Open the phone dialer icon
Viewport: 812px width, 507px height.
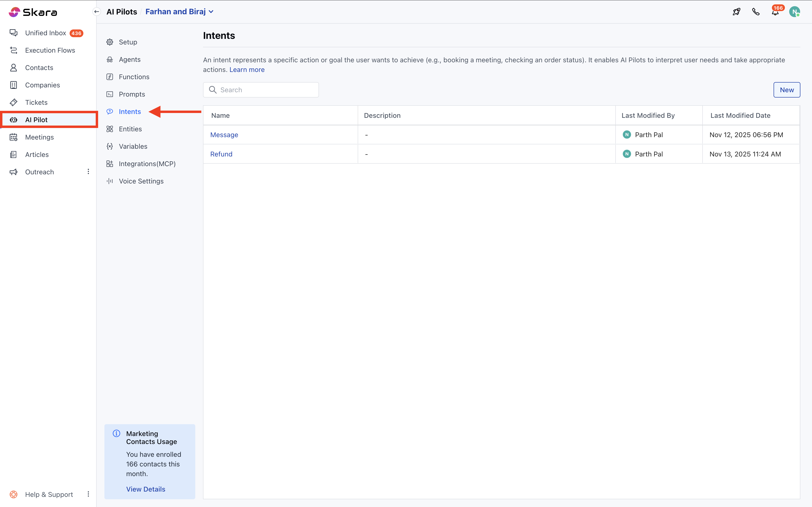[756, 12]
